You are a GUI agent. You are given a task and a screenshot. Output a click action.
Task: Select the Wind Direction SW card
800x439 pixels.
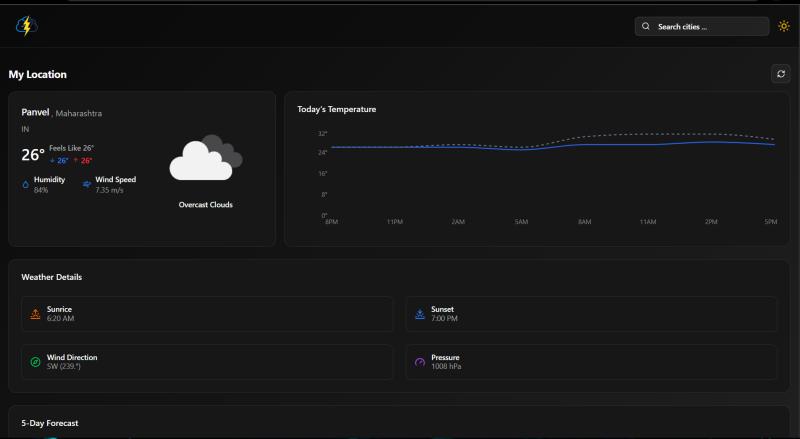click(207, 362)
